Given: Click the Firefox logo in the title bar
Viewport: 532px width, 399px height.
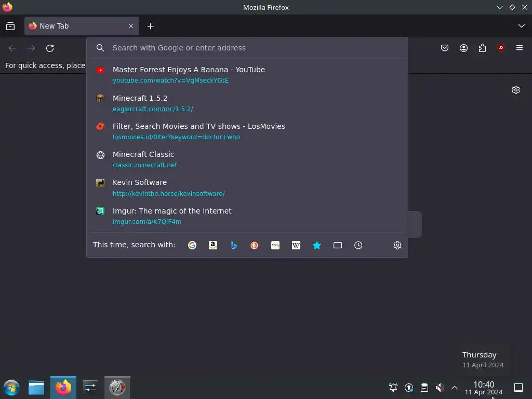Looking at the screenshot, I should point(7,7).
